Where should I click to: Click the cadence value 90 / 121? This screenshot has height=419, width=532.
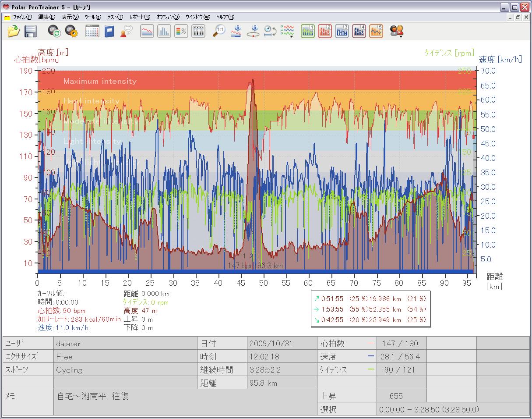tap(402, 369)
